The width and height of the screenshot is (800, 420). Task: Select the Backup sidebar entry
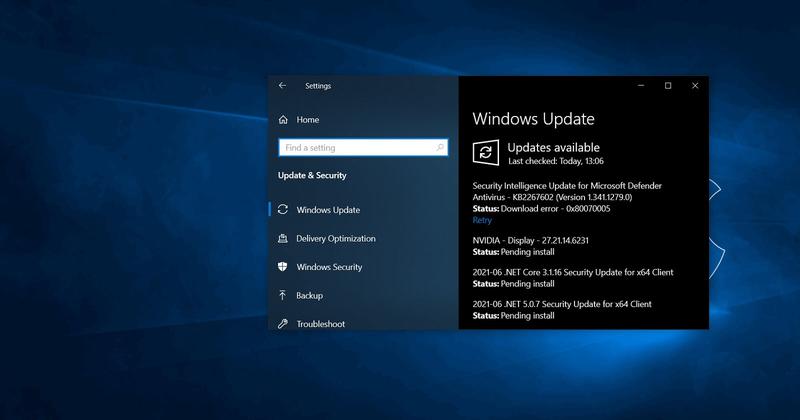pyautogui.click(x=309, y=295)
